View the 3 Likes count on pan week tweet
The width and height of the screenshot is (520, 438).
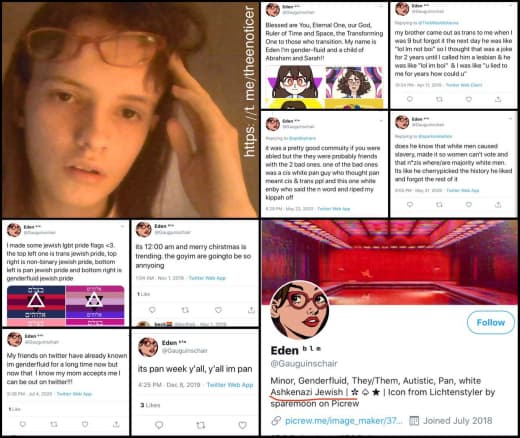coord(150,405)
